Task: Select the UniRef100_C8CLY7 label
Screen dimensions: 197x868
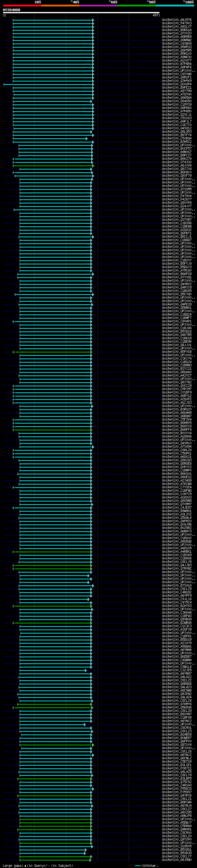Action: click(177, 856)
